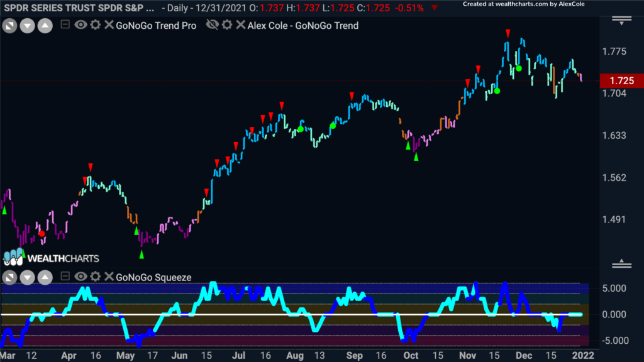The image size is (644, 362).
Task: Click the 1.491 price axis label
Action: (x=614, y=219)
